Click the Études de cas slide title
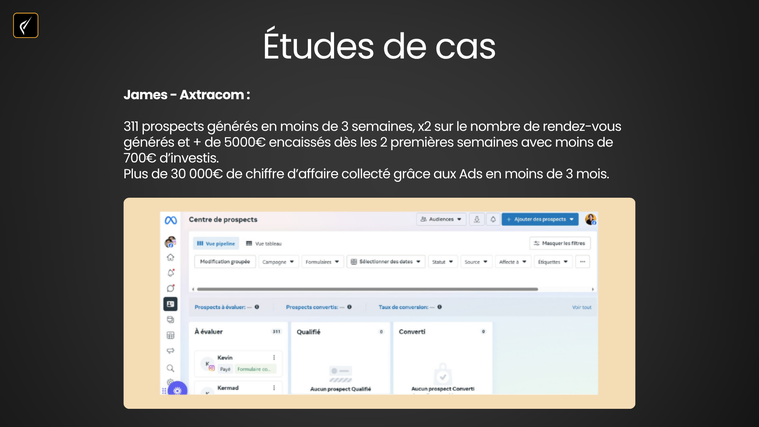759x427 pixels. tap(380, 46)
